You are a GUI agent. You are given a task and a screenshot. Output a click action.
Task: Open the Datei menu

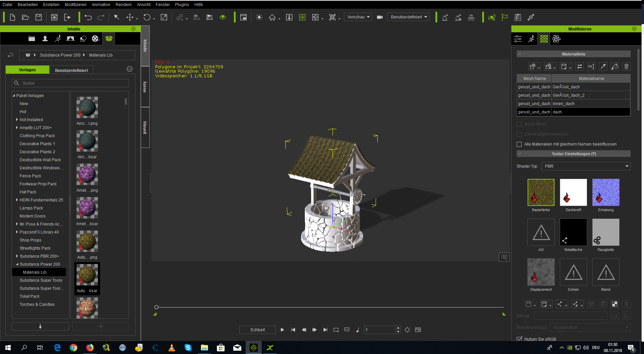(7, 4)
